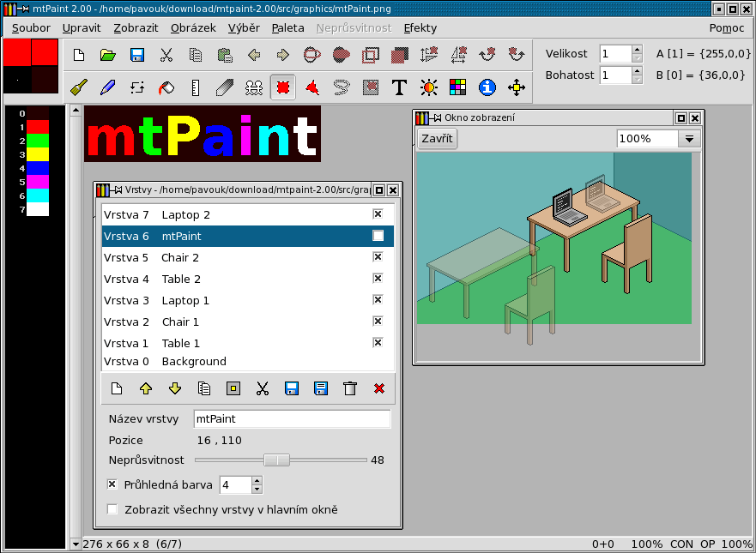Open the palette colour grid icon

tap(458, 87)
